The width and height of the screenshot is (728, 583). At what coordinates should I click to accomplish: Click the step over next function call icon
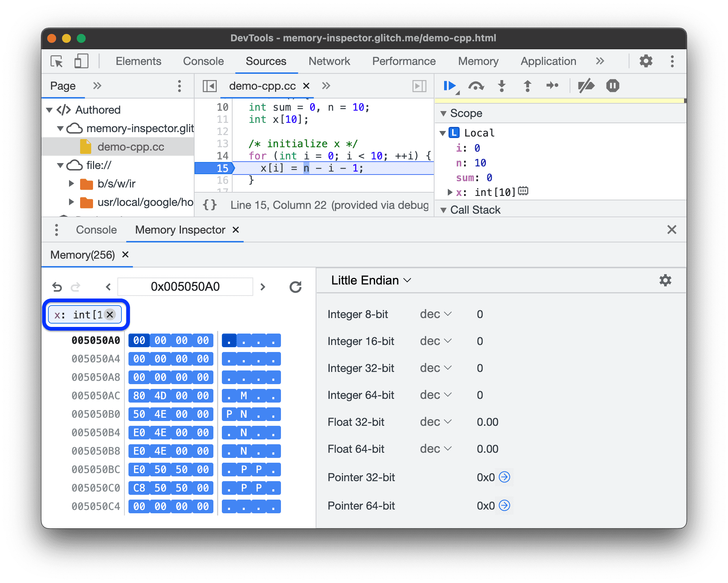476,85
